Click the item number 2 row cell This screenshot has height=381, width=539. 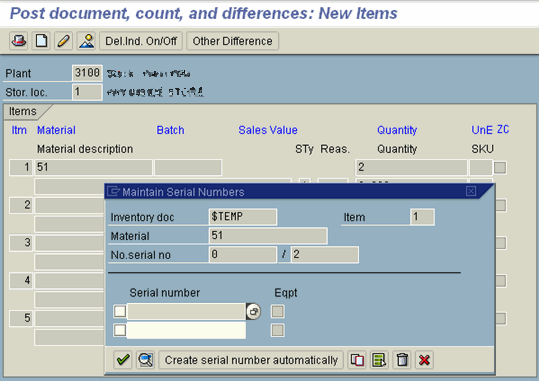pyautogui.click(x=21, y=205)
